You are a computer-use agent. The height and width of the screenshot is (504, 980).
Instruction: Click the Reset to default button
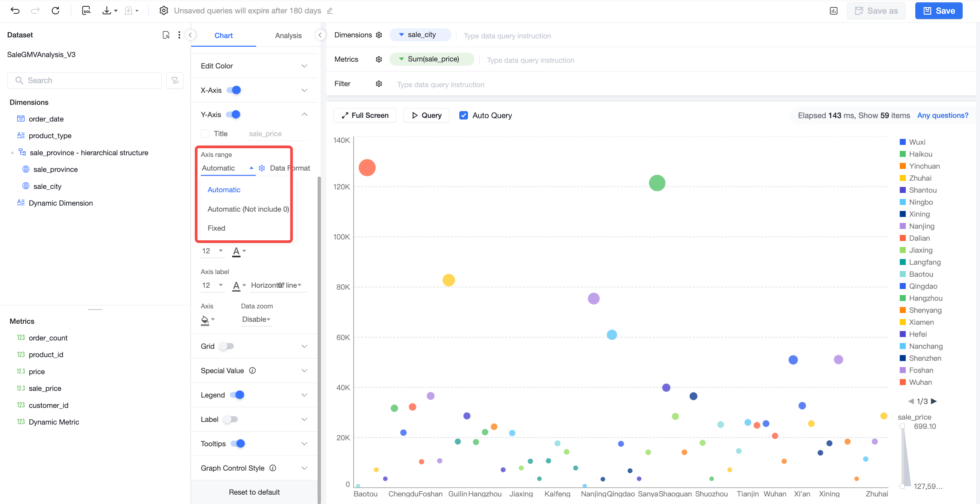tap(254, 492)
